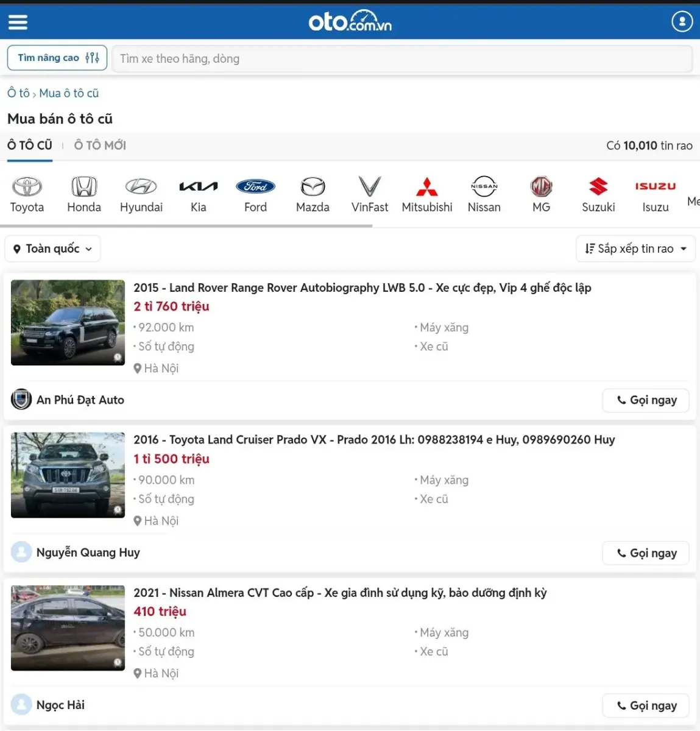
Task: Expand the advanced search via Tìm nâng cao
Action: (57, 57)
